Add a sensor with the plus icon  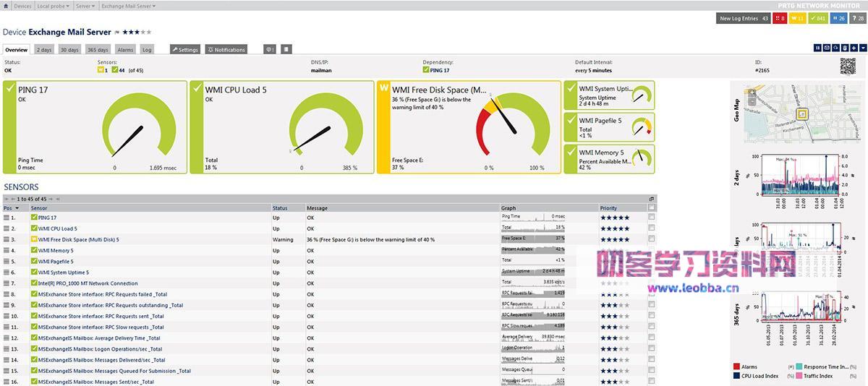[x=854, y=48]
